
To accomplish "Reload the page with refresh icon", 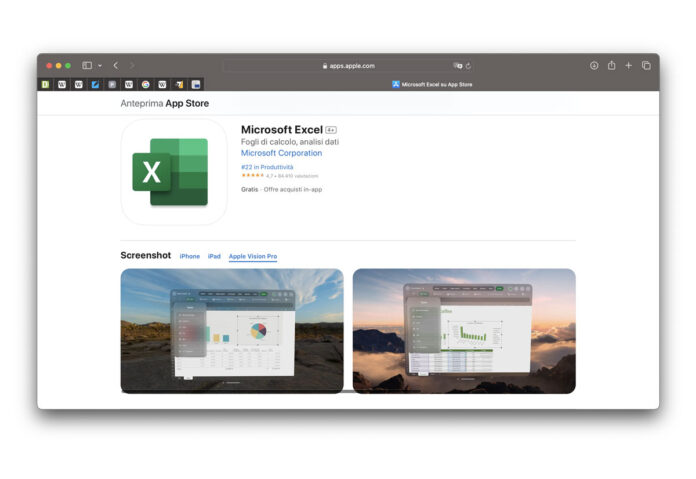I will (x=468, y=66).
